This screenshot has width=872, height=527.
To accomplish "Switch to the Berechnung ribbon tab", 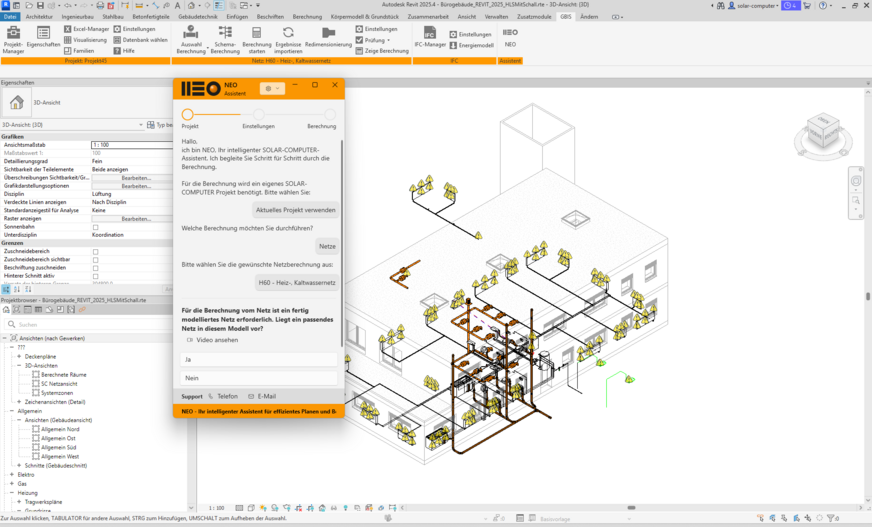I will (307, 17).
